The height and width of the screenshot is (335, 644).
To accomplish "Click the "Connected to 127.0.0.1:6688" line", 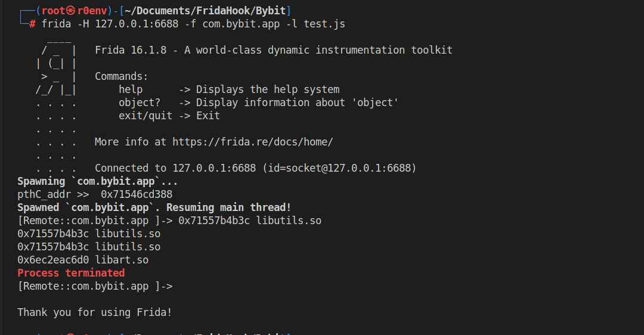I will point(255,168).
